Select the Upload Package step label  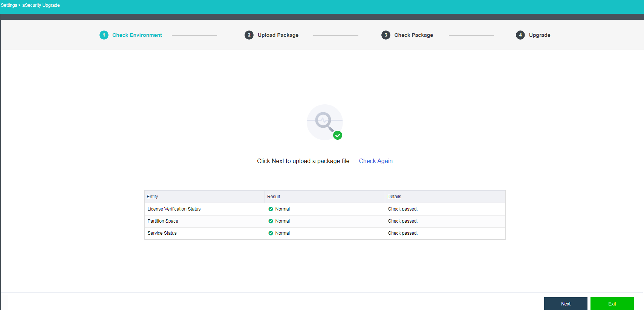click(x=278, y=35)
